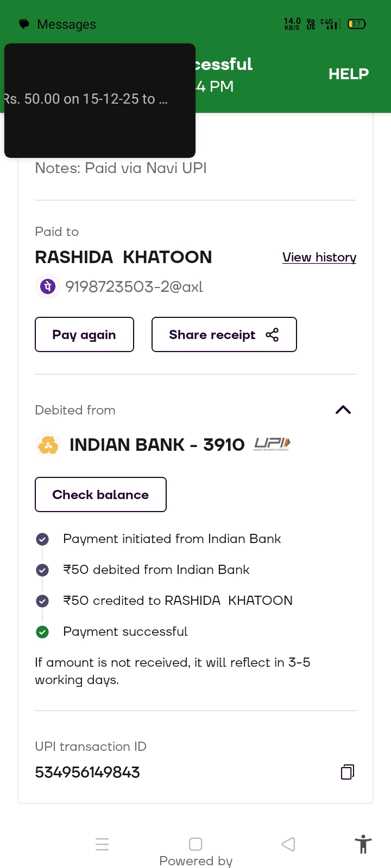Open HELP in the top bar

click(348, 74)
